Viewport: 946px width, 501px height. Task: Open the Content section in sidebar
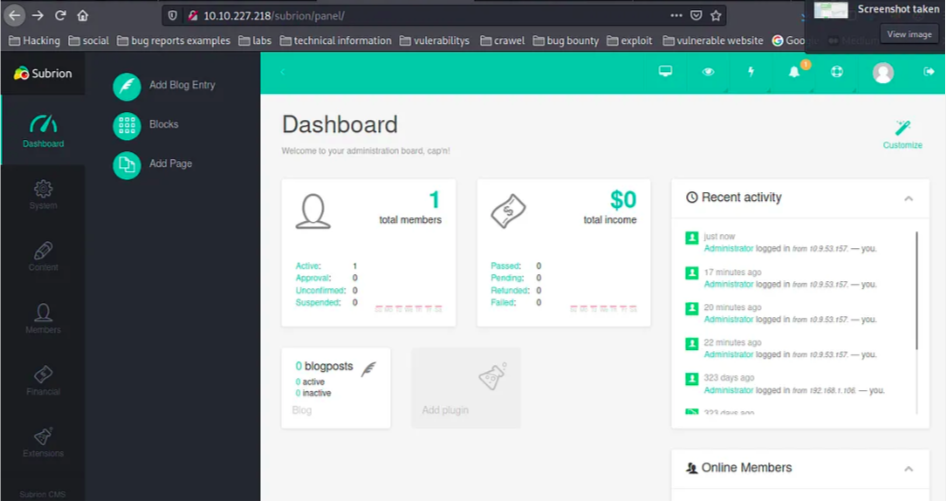pyautogui.click(x=43, y=256)
